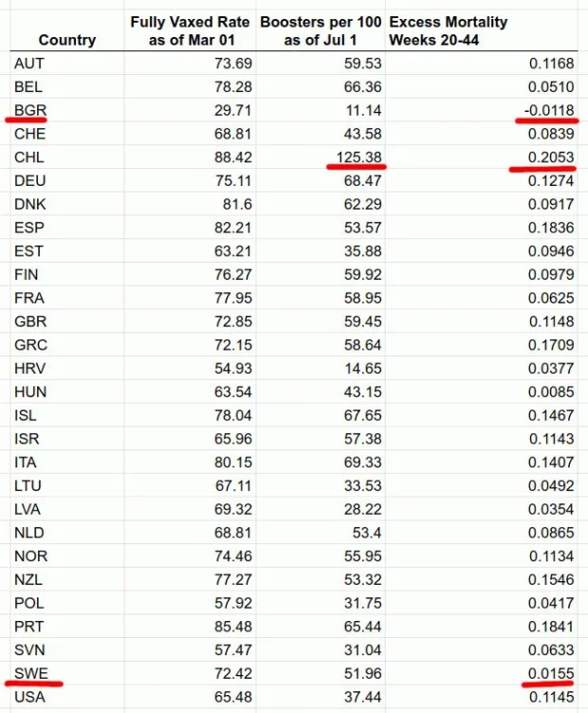
Task: Click the Boosters per 100 header
Action: click(x=321, y=30)
